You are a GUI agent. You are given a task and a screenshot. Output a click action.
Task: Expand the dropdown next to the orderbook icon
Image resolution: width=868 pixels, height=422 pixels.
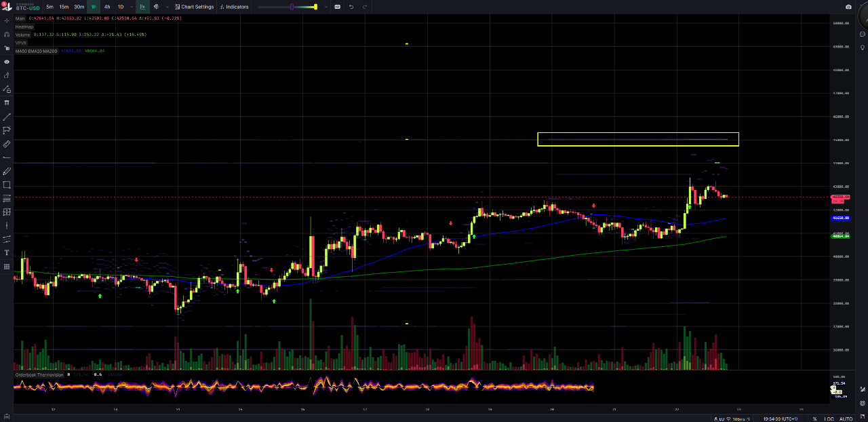[x=167, y=7]
